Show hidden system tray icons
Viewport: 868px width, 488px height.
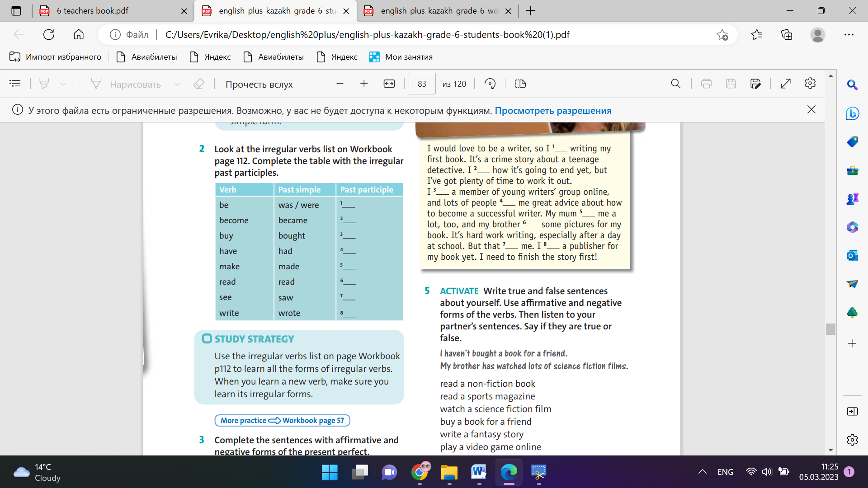coord(702,472)
